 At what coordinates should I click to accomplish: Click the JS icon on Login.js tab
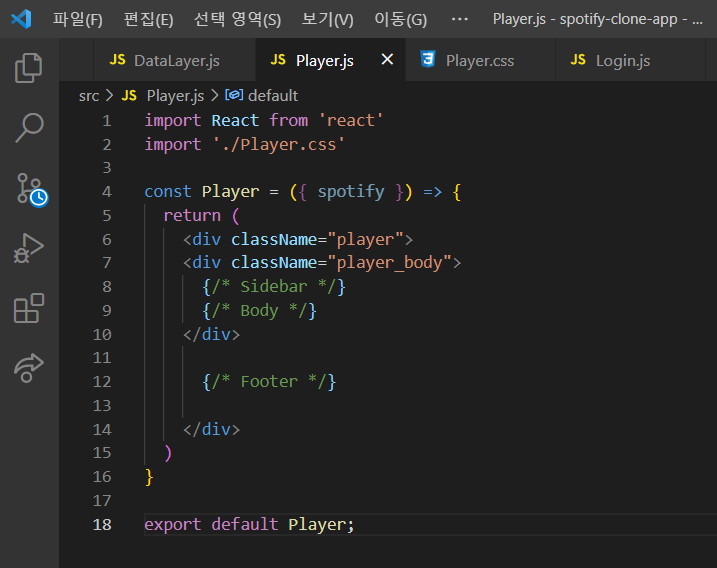pyautogui.click(x=578, y=60)
